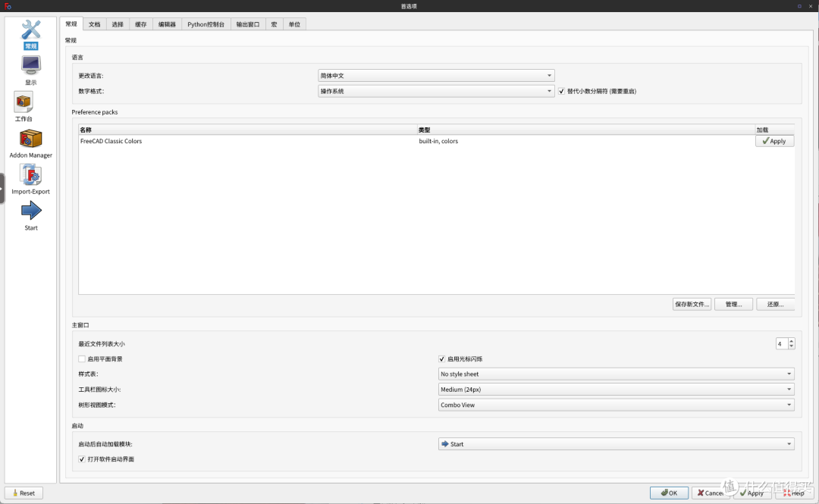Screen dimensions: 819x504
Task: Enable 启用平面背景 checkbox
Action: point(81,358)
